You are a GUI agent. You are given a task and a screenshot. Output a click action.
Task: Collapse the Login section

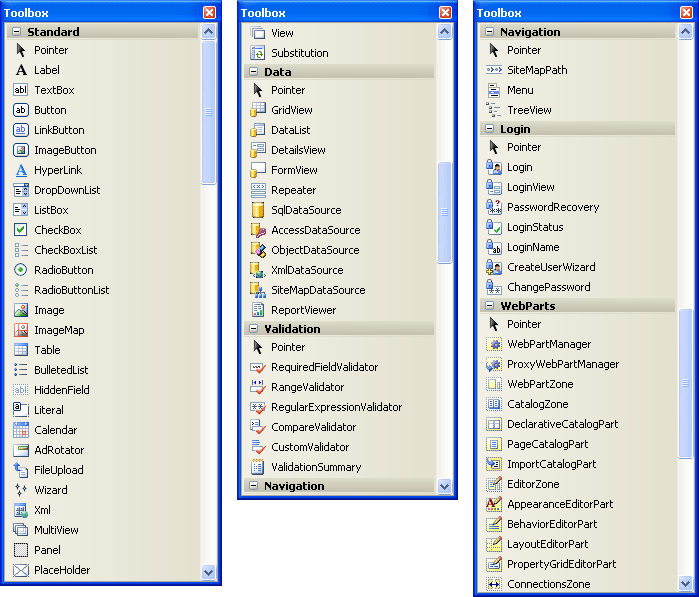click(x=489, y=129)
